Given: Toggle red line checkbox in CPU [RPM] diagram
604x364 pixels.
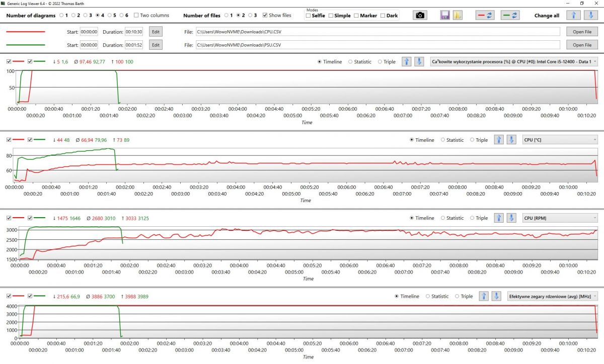Looking at the screenshot, I should (9, 218).
